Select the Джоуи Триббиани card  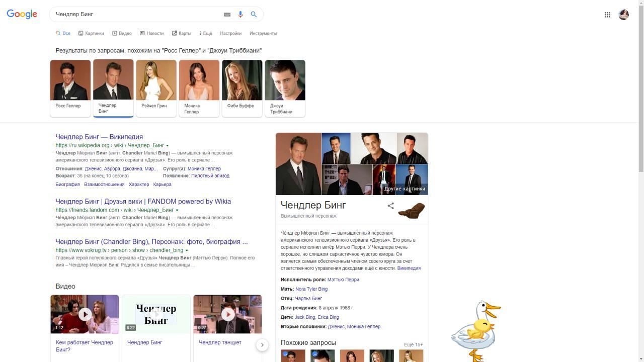pyautogui.click(x=285, y=88)
